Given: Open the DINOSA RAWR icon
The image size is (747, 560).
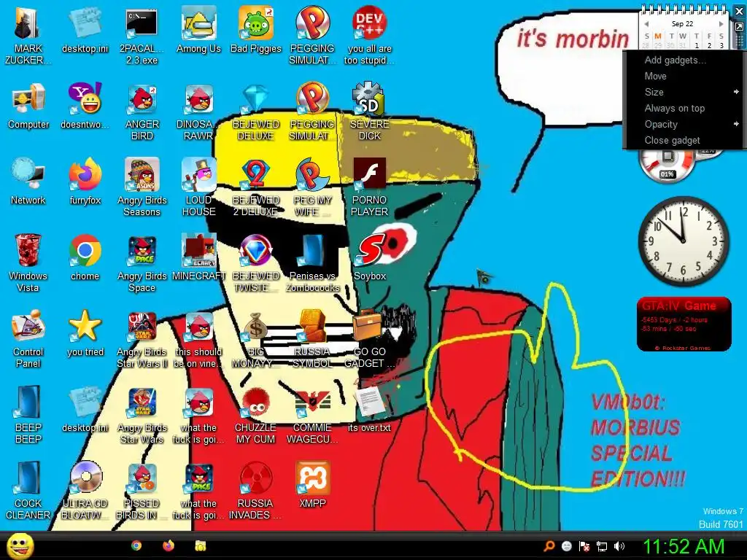Looking at the screenshot, I should (198, 112).
